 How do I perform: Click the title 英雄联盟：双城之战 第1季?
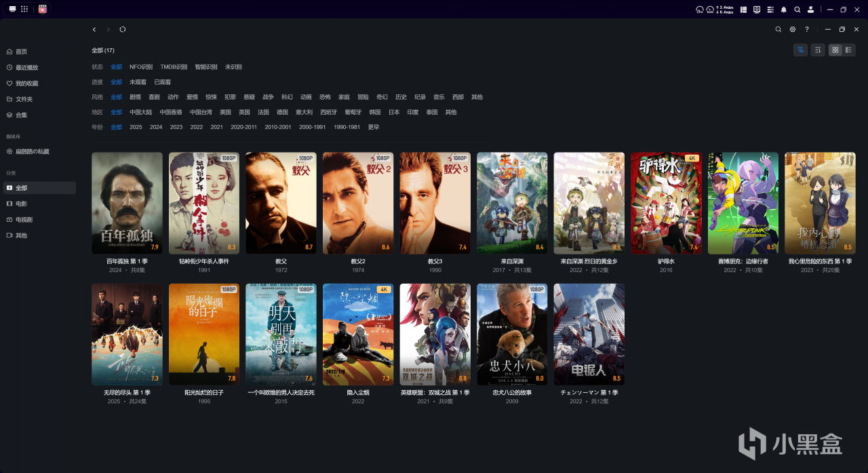pos(435,393)
